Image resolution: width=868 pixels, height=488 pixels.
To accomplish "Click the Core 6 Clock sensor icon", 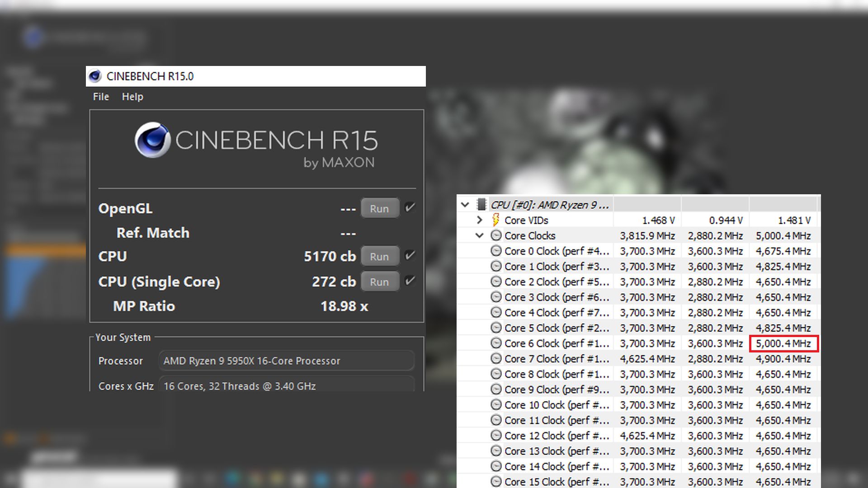I will (x=496, y=343).
